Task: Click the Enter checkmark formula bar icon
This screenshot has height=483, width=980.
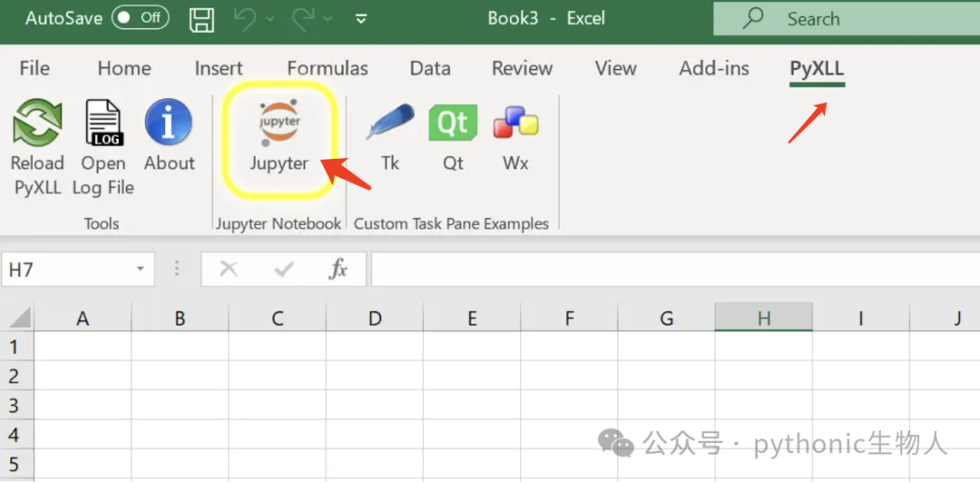Action: pos(284,270)
